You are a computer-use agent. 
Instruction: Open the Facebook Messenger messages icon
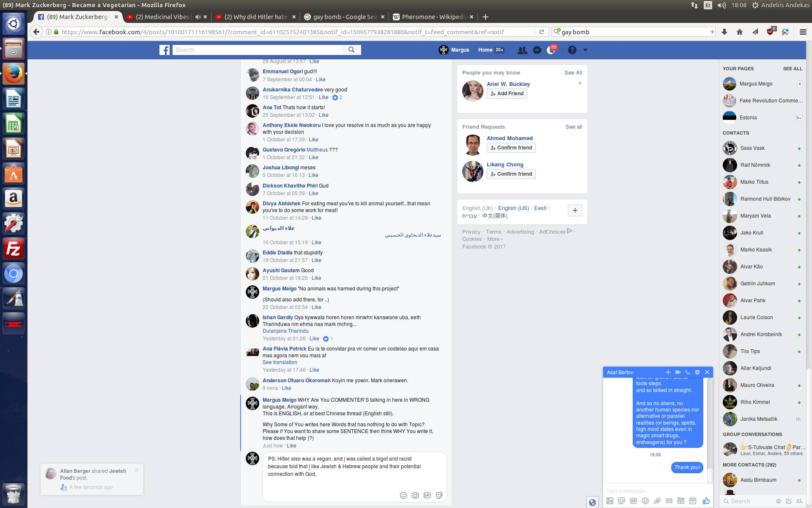coord(537,50)
